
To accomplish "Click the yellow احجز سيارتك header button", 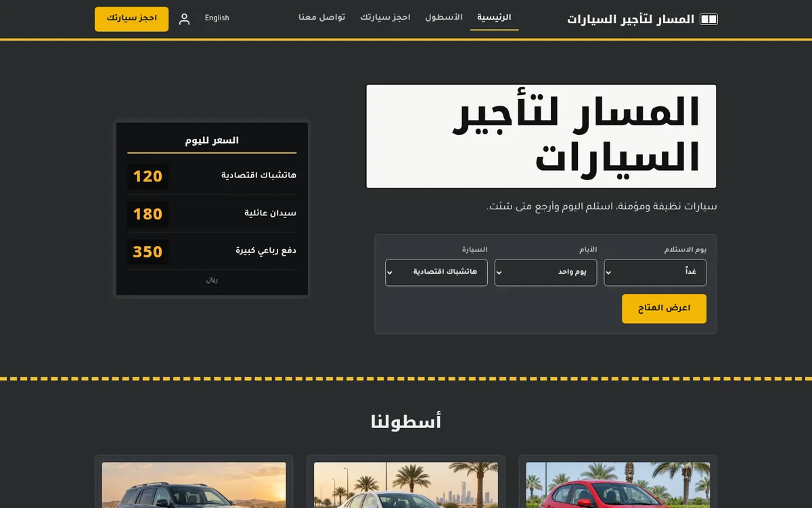I will click(x=131, y=19).
